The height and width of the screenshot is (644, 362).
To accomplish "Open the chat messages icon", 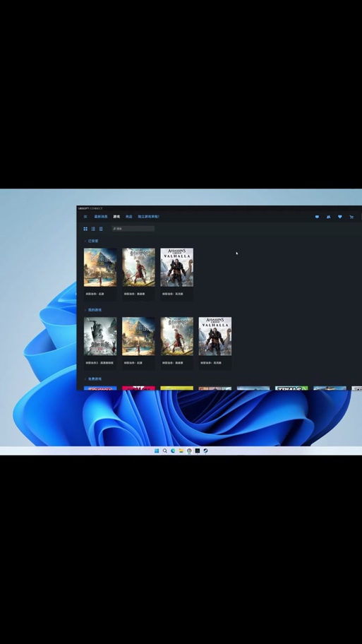I will click(317, 217).
